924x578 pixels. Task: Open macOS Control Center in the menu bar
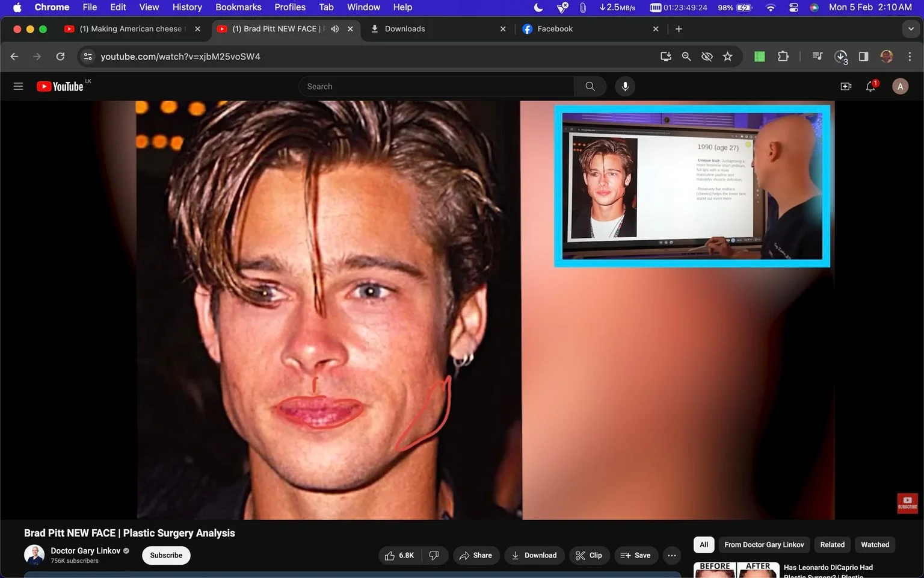(x=793, y=7)
